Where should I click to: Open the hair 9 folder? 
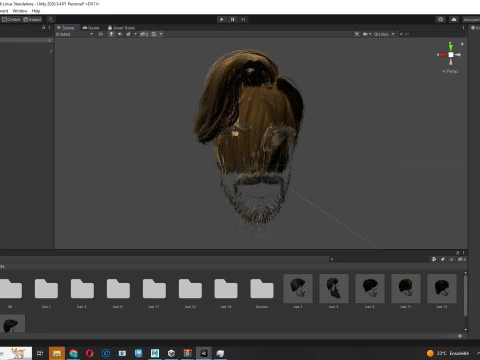click(x=118, y=289)
